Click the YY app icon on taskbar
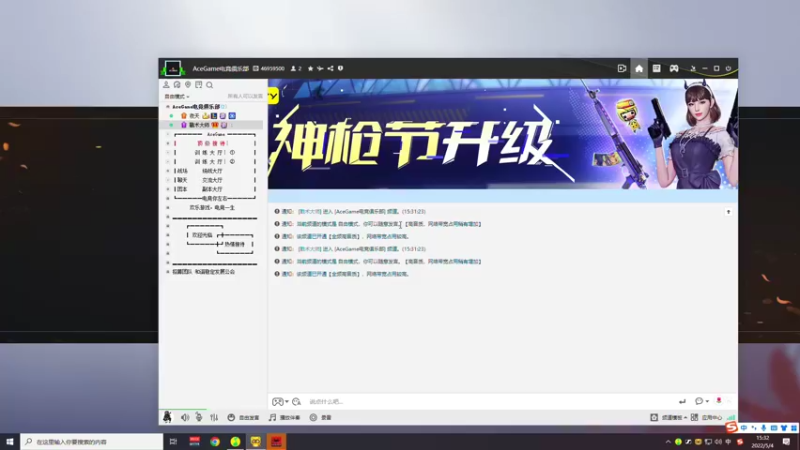This screenshot has height=450, width=800. [256, 442]
